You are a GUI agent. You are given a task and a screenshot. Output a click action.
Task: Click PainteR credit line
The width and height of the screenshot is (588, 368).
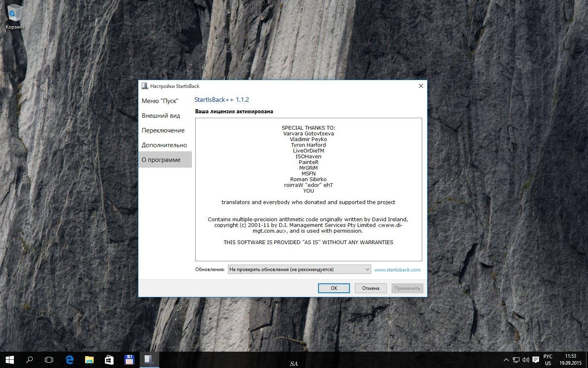[x=308, y=162]
